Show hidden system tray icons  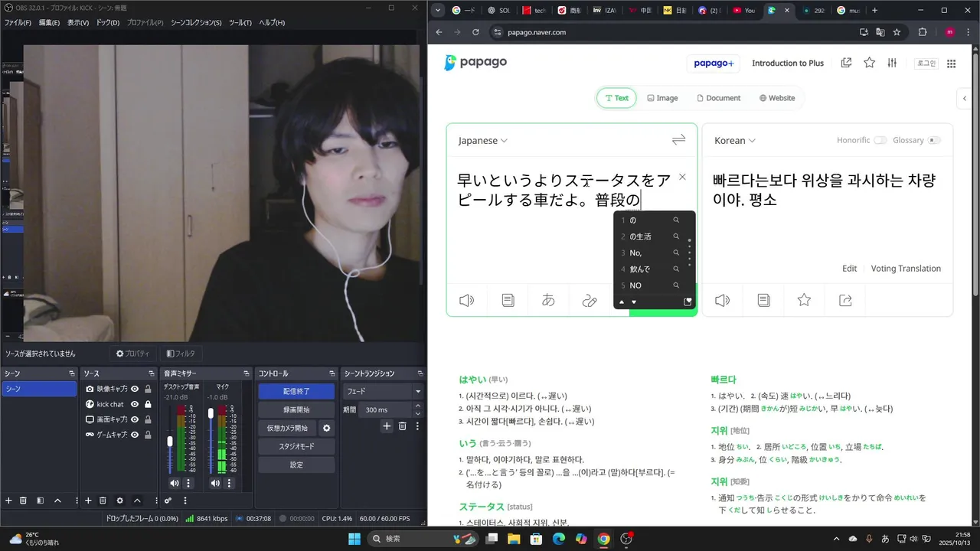(x=835, y=539)
